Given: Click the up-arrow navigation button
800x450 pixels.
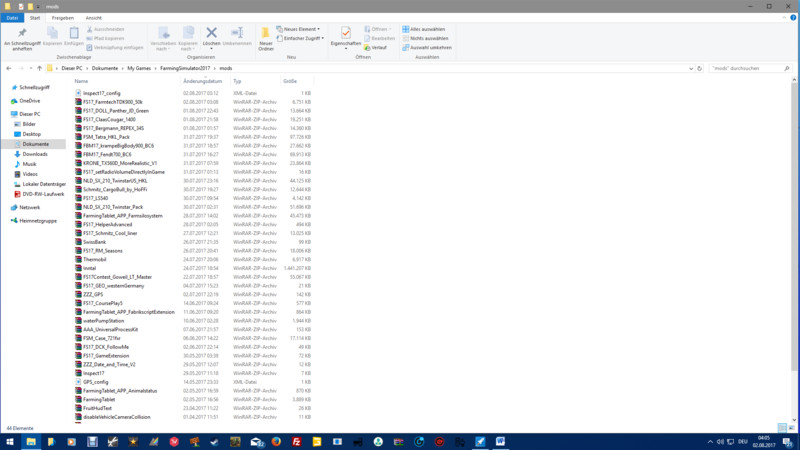Looking at the screenshot, I should point(40,68).
